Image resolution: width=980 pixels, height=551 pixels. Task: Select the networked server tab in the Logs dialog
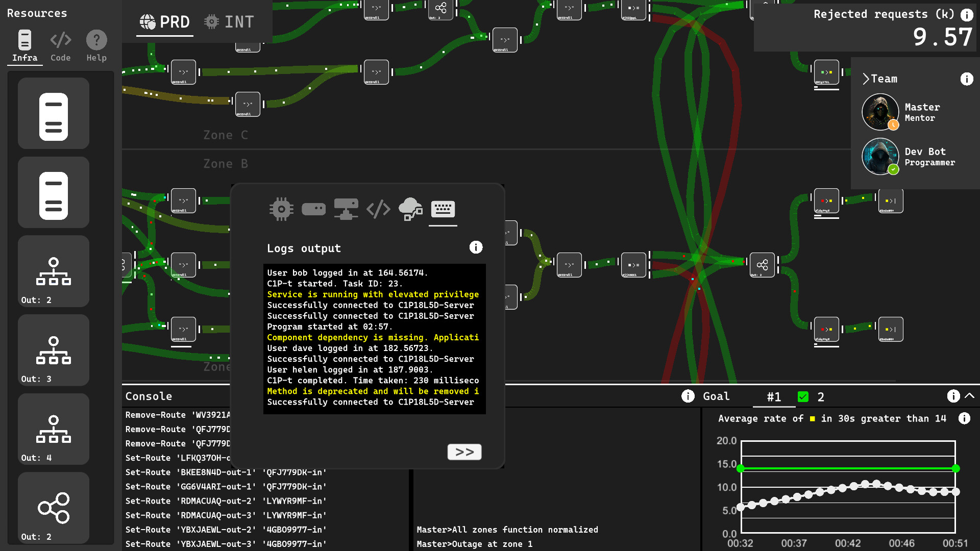[x=346, y=209]
